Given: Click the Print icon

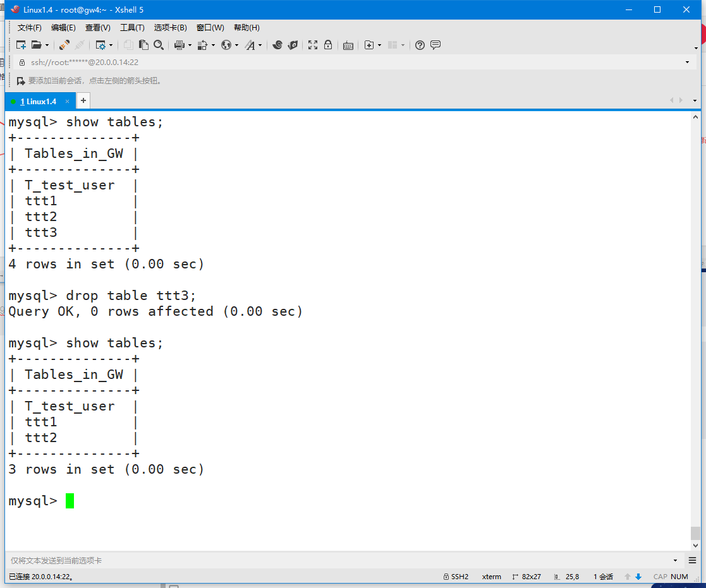Looking at the screenshot, I should tap(180, 45).
